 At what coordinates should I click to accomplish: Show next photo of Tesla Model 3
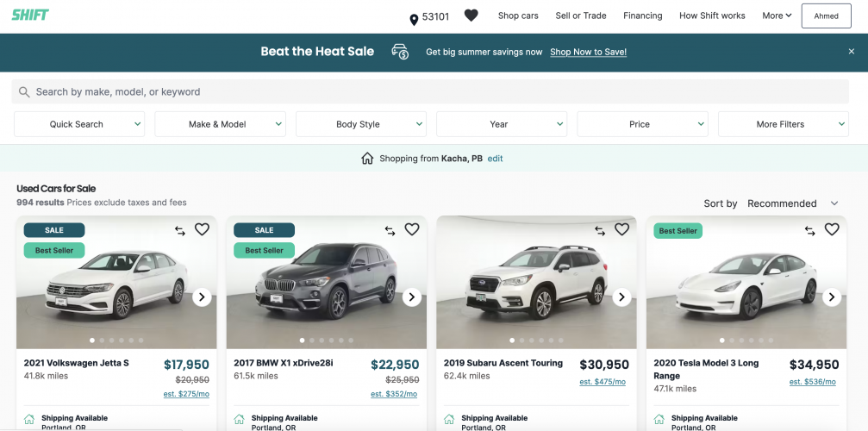(x=832, y=297)
